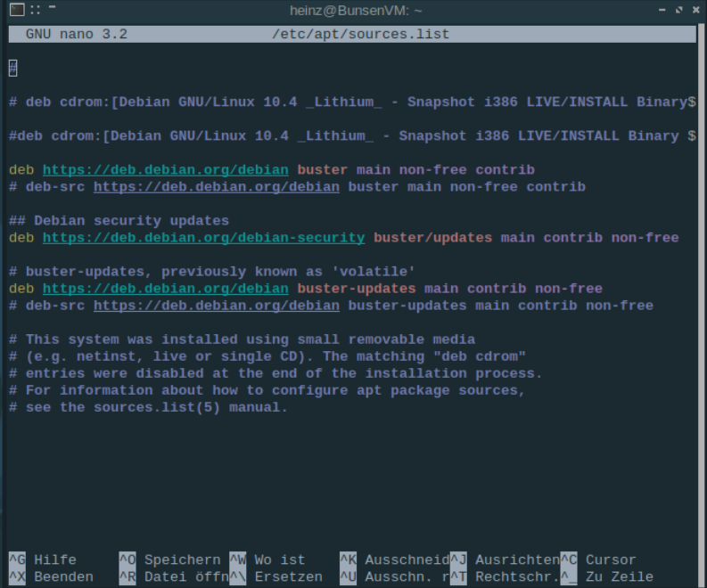
Task: Click '## Debian security updates' comment
Action: [119, 221]
